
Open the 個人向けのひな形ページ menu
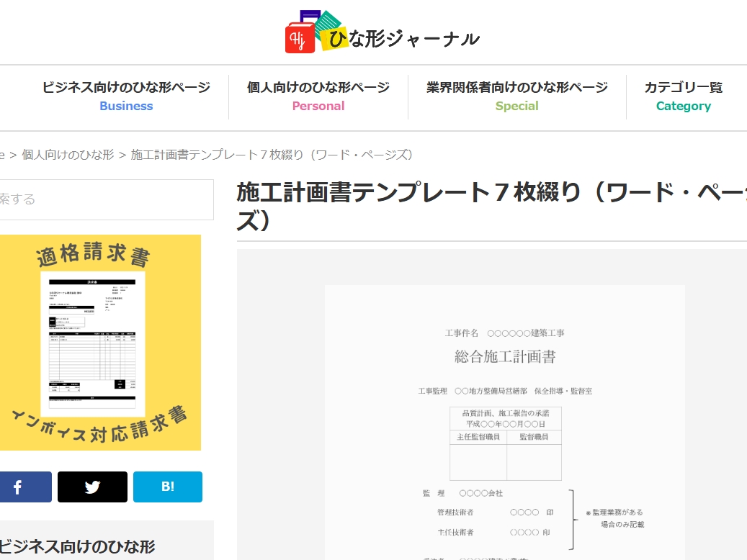coord(318,86)
